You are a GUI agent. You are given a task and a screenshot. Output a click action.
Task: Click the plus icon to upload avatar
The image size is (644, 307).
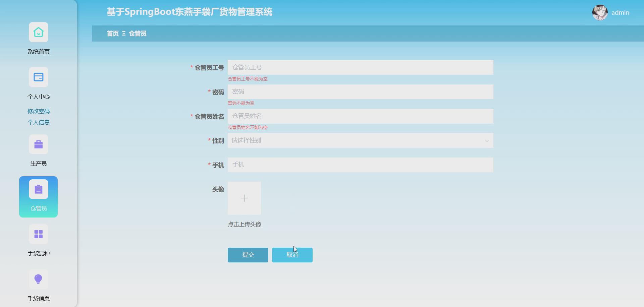244,198
